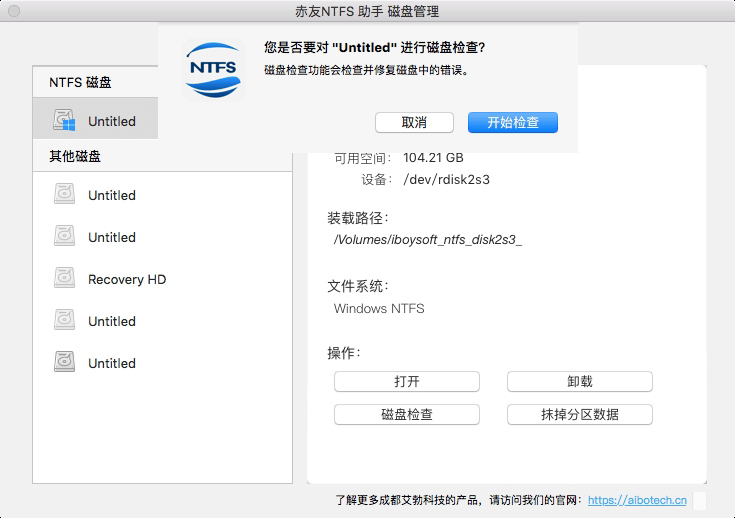Select the Recovery HD row label

(127, 279)
